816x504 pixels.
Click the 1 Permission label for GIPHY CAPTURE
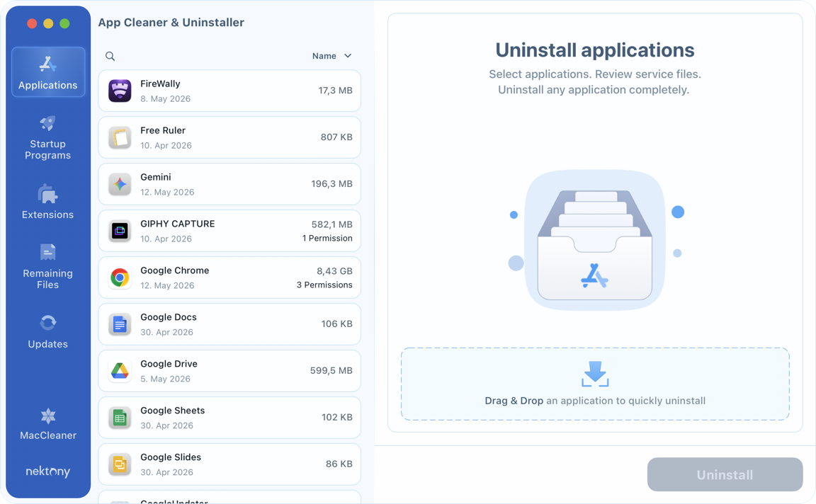pos(327,239)
